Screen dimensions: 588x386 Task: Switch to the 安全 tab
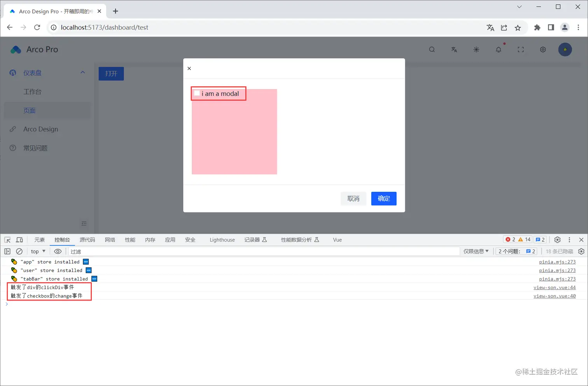(190, 240)
